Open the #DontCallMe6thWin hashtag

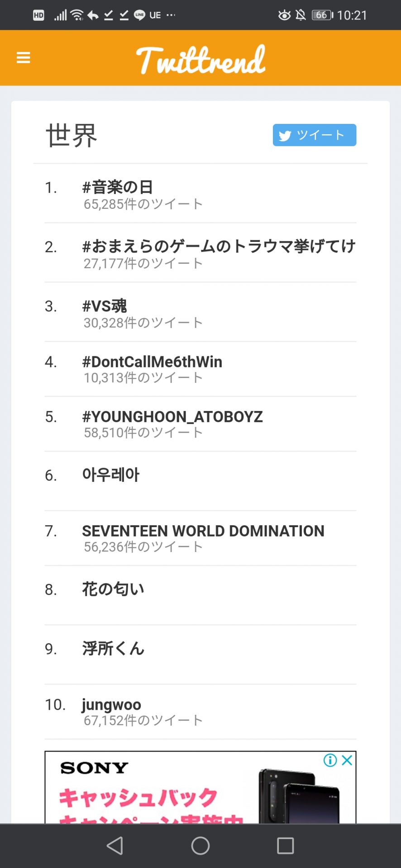click(x=152, y=362)
